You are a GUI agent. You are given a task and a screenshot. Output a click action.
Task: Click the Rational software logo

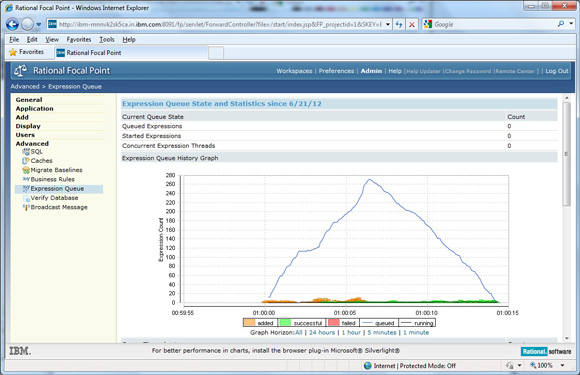point(546,351)
